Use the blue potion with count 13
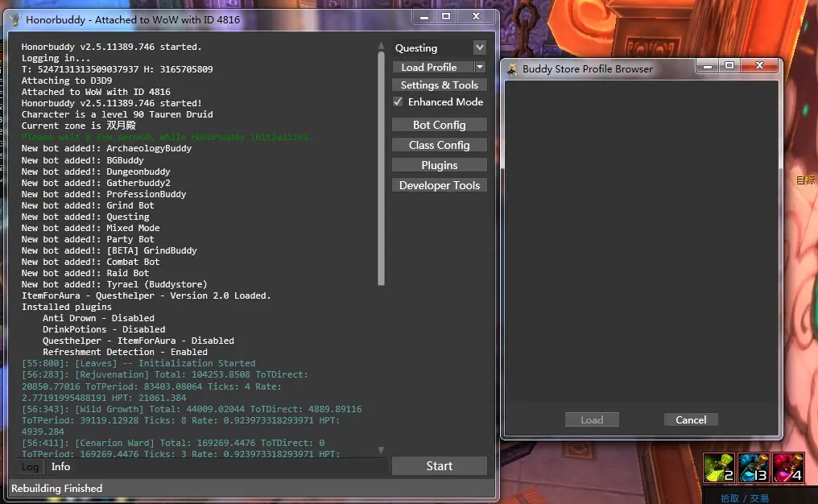This screenshot has height=504, width=818. pos(753,468)
